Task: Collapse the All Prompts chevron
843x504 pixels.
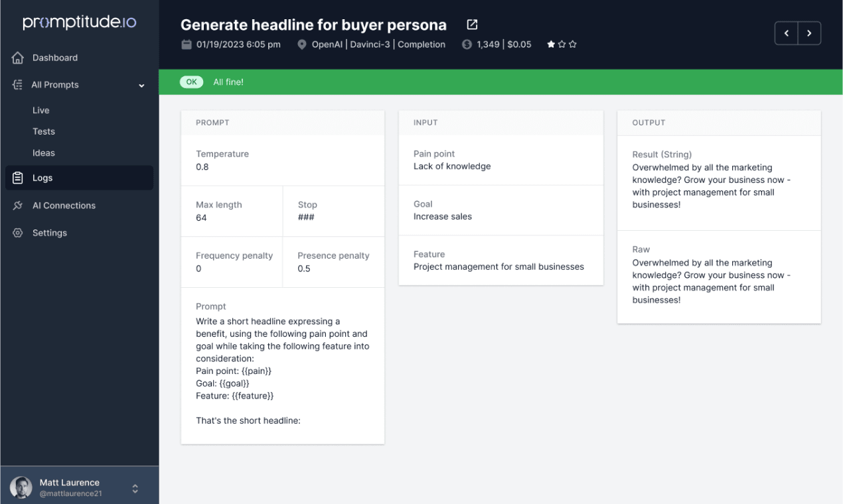Action: pos(141,86)
